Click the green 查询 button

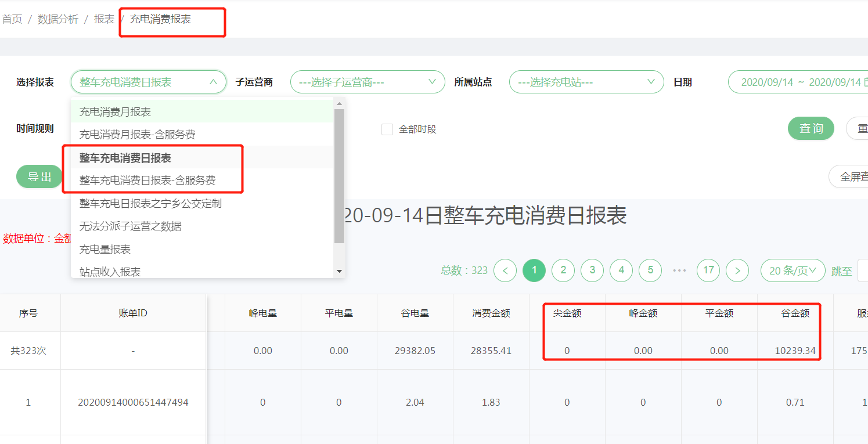(811, 129)
